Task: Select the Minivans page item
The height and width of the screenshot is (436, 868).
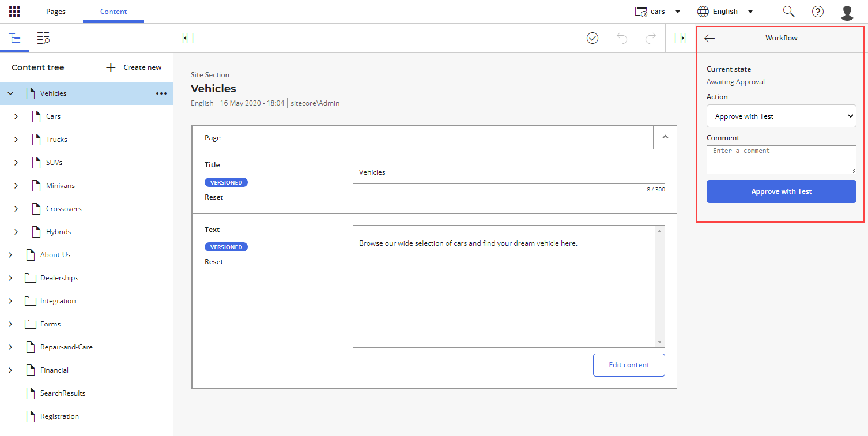Action: click(60, 186)
